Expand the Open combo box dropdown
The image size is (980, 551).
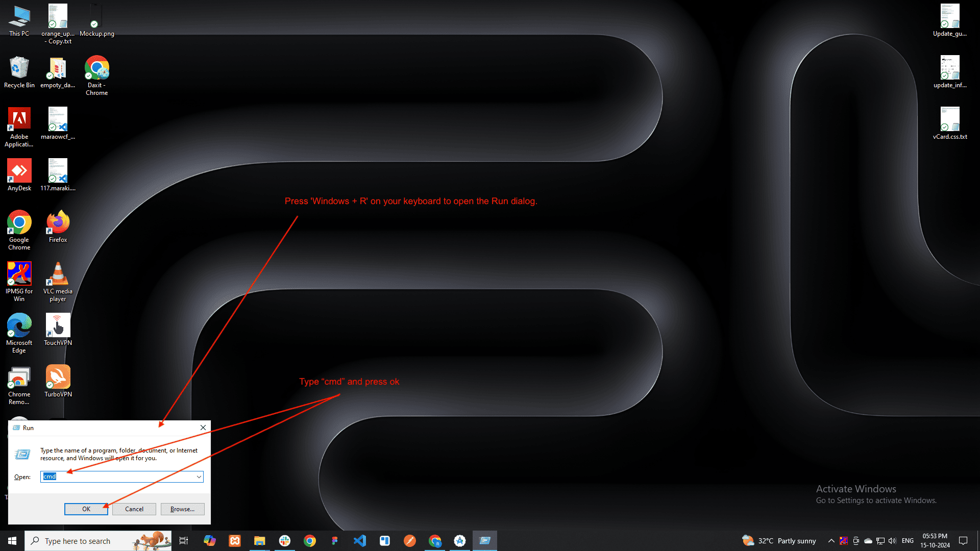pos(199,477)
